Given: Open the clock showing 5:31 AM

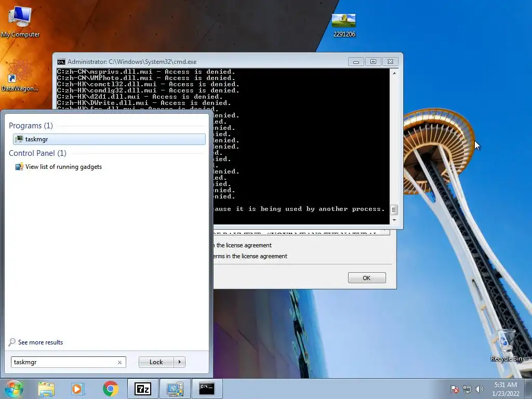Looking at the screenshot, I should click(506, 389).
